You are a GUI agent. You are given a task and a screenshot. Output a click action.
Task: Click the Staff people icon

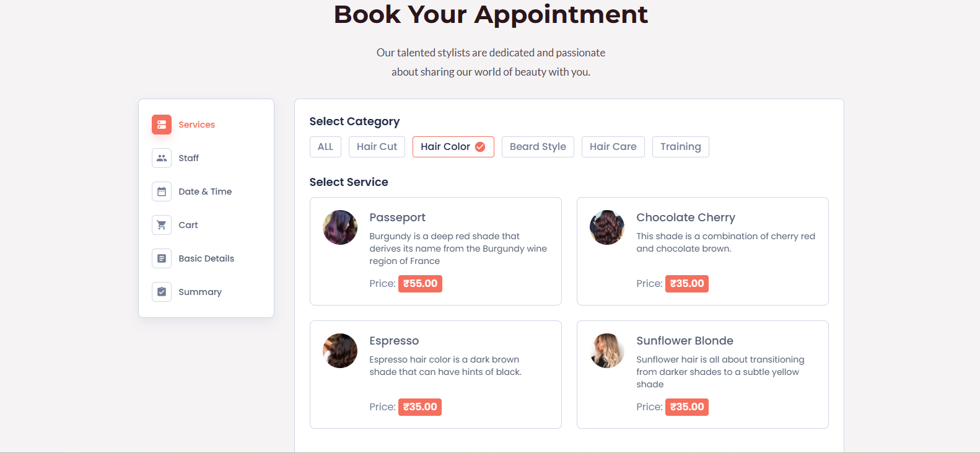point(162,158)
